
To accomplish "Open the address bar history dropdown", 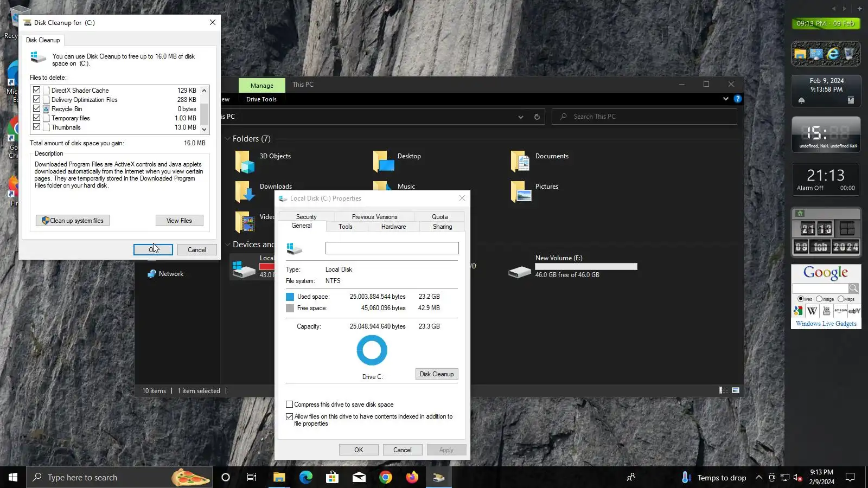I will pyautogui.click(x=521, y=117).
